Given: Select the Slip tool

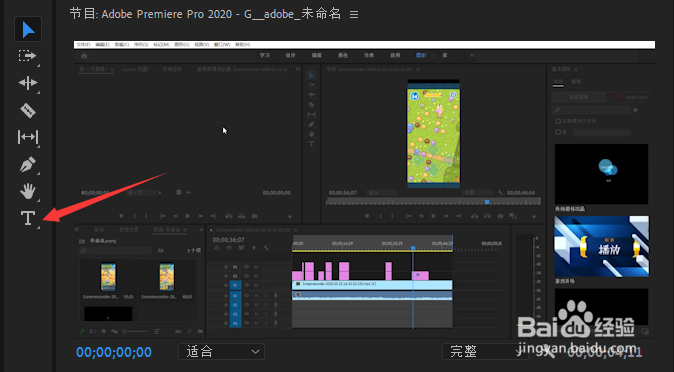Looking at the screenshot, I should tap(28, 137).
